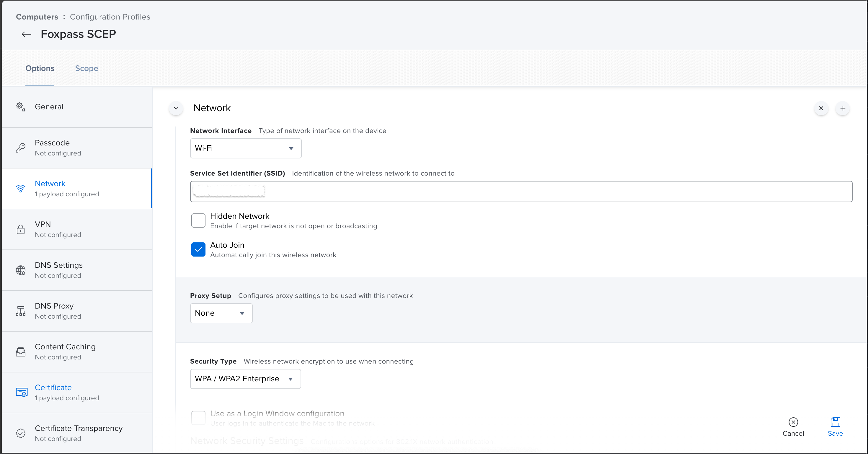Click the Passcode key icon

(x=21, y=148)
